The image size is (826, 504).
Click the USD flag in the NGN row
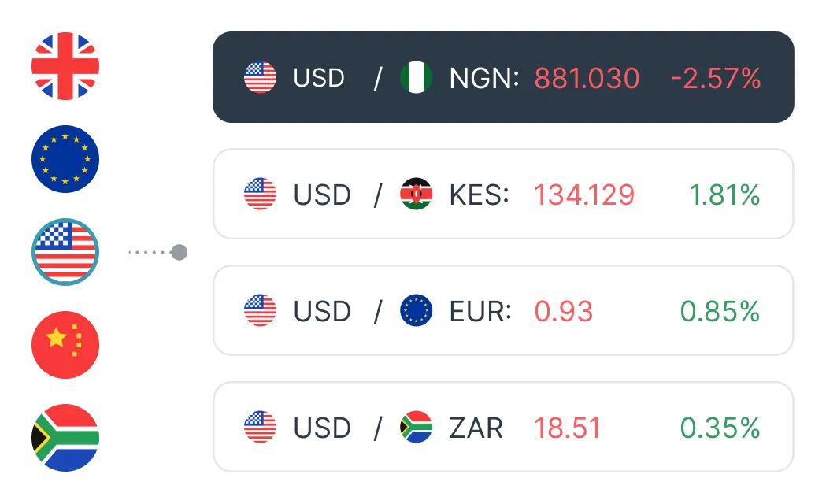coord(260,78)
